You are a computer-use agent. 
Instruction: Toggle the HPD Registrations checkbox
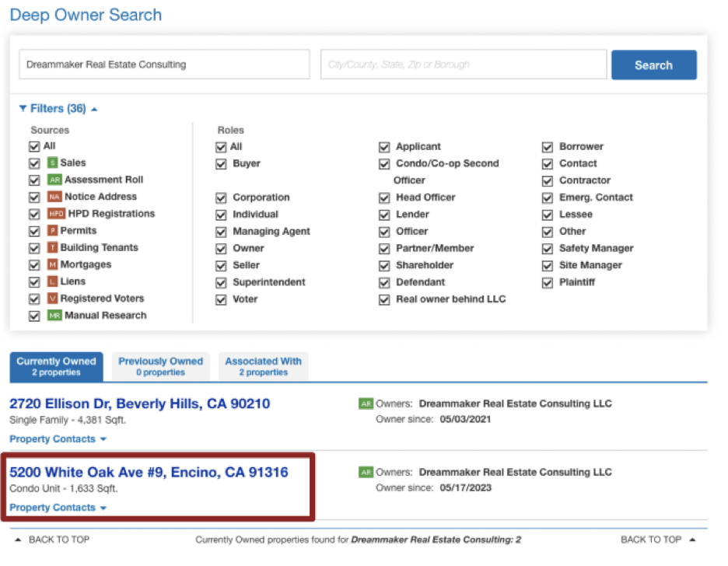(x=34, y=215)
